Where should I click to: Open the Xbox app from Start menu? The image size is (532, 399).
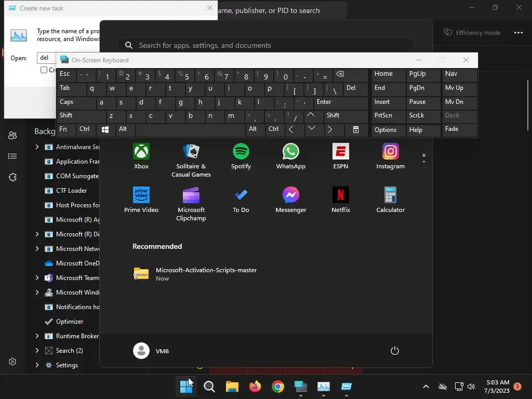pos(141,156)
